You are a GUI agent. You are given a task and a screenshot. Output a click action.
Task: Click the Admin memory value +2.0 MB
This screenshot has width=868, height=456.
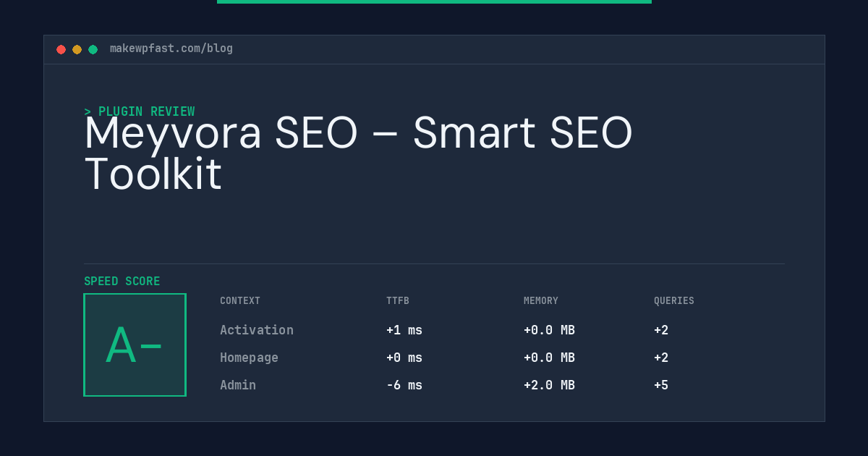(549, 385)
